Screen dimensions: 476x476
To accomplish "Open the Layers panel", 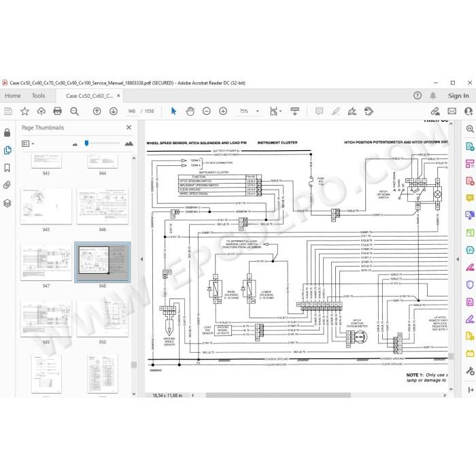I will coord(7,203).
